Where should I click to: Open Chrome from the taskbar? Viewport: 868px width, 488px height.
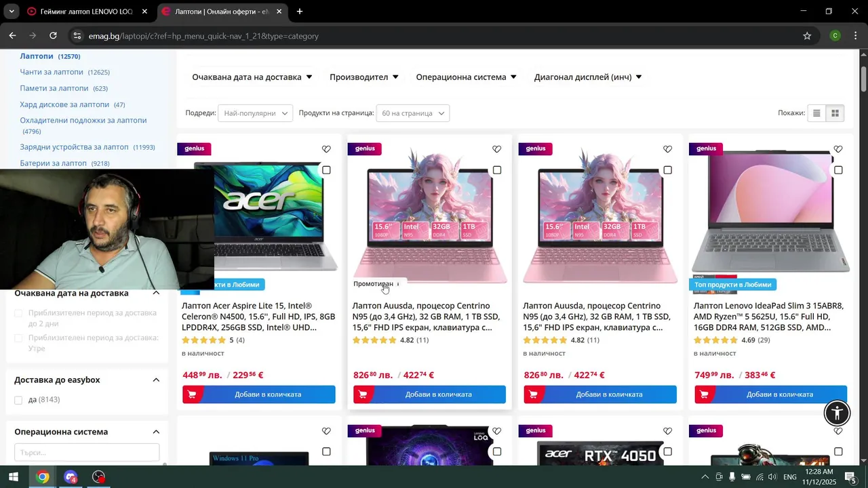tap(43, 477)
